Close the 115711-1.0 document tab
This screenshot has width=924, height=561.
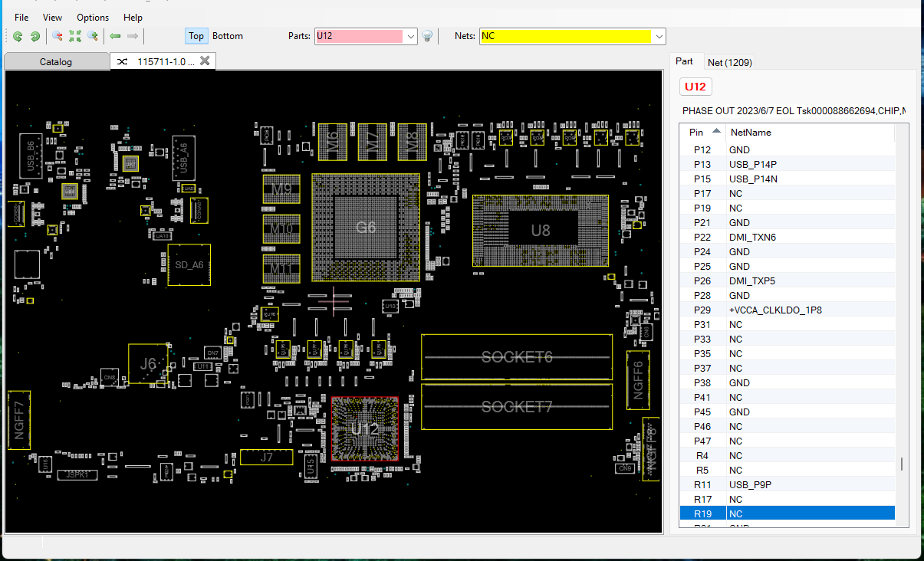click(x=205, y=61)
